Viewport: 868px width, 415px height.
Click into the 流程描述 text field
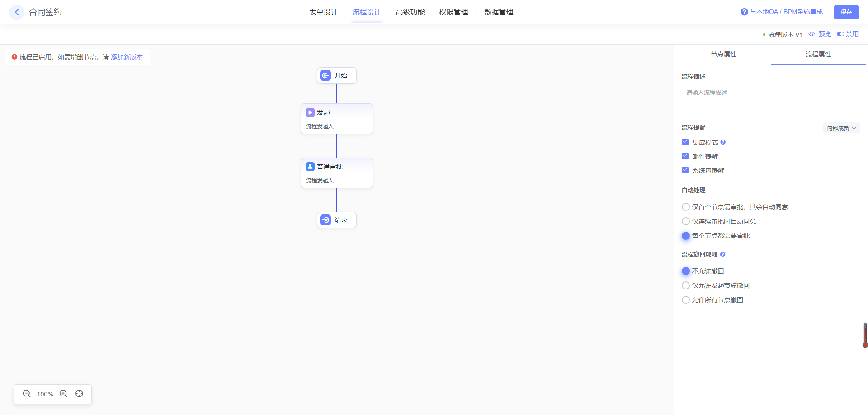tap(770, 98)
